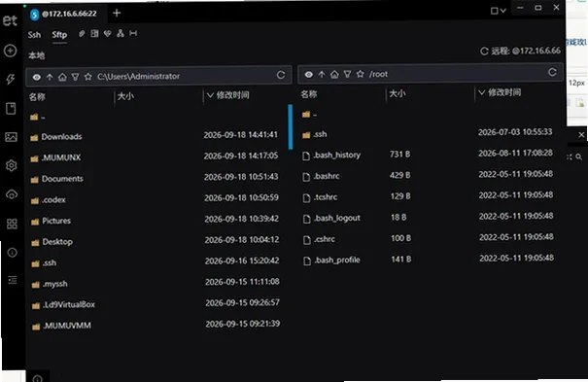Click the layout panel icon in session toolbar
The height and width of the screenshot is (382, 588).
(x=94, y=34)
